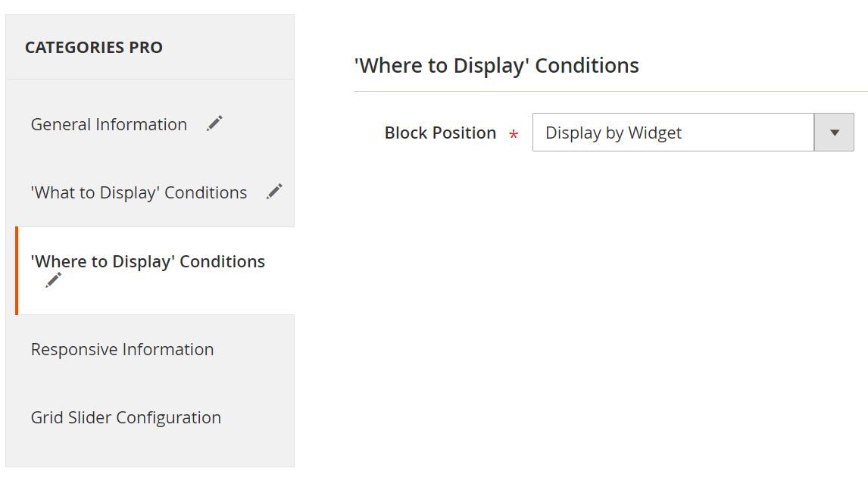Click the orange active-tab indicator bar
The width and height of the screenshot is (868, 490).
click(16, 270)
